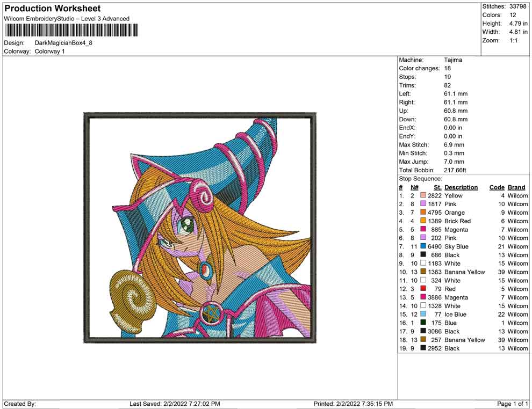Select stitch count "6490" in Sky Blue row
Screen dimensions: 532x409
click(x=435, y=246)
